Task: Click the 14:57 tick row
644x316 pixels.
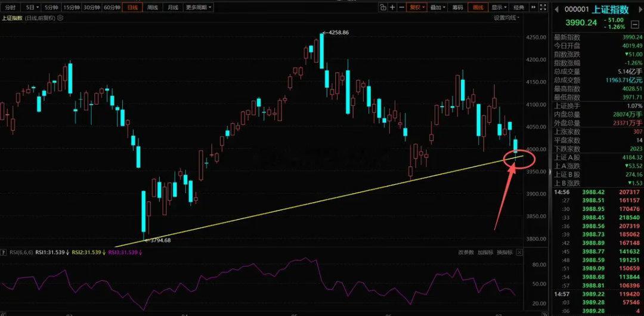Action: click(597, 294)
